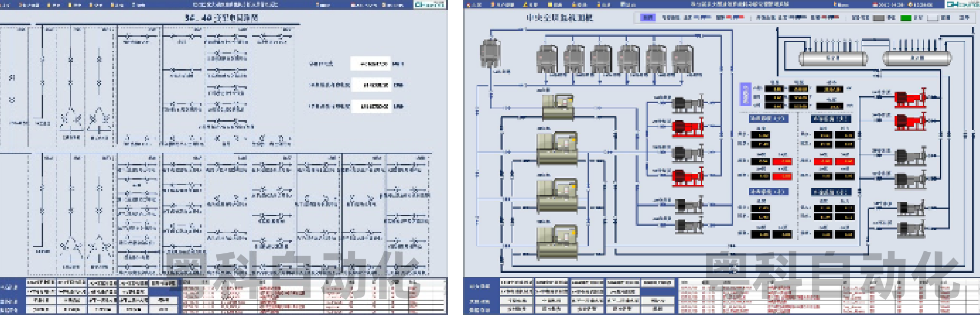Open the second menu item in left screen's top bar

[29, 4]
